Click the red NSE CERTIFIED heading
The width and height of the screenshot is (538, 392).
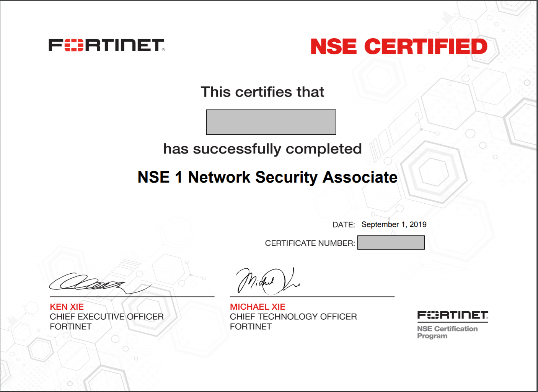399,47
